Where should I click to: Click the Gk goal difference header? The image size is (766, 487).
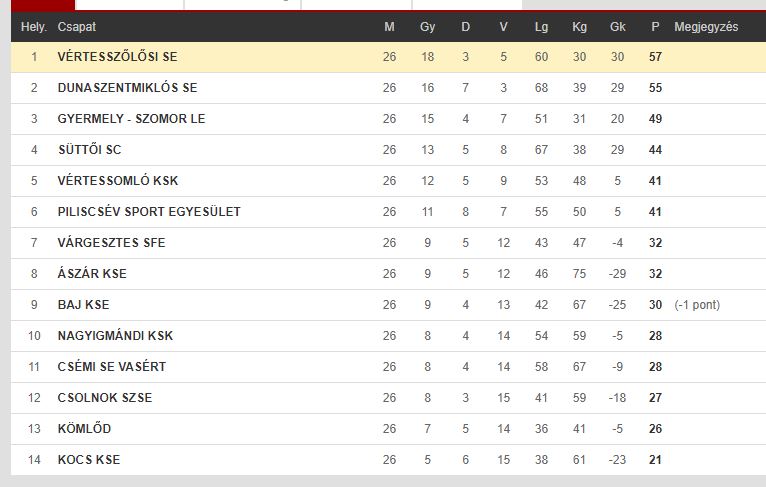coord(617,27)
